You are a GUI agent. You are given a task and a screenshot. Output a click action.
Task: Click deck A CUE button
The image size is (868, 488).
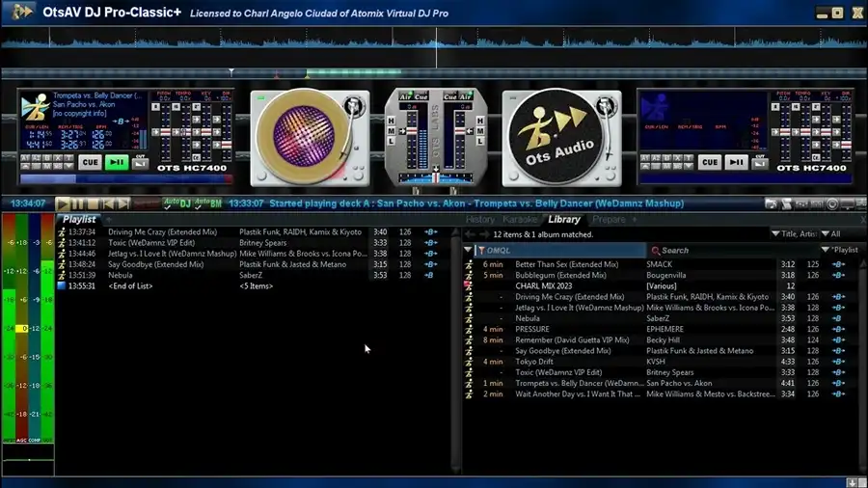coord(90,162)
